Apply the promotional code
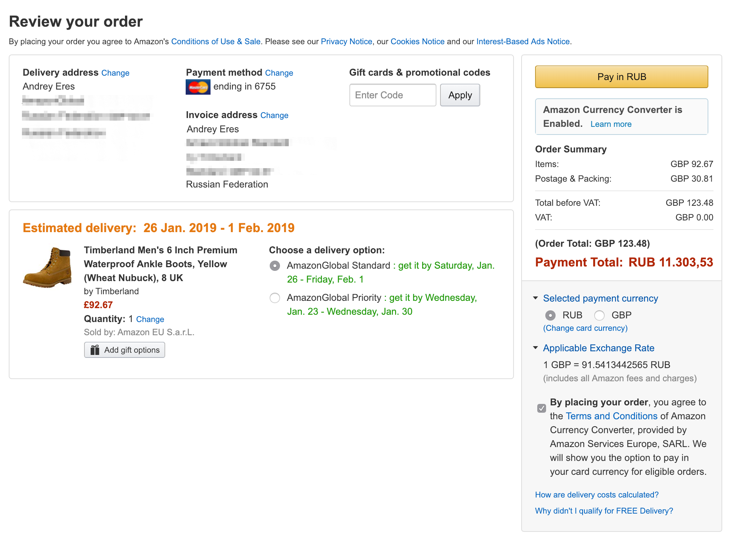The width and height of the screenshot is (731, 560). [x=460, y=95]
